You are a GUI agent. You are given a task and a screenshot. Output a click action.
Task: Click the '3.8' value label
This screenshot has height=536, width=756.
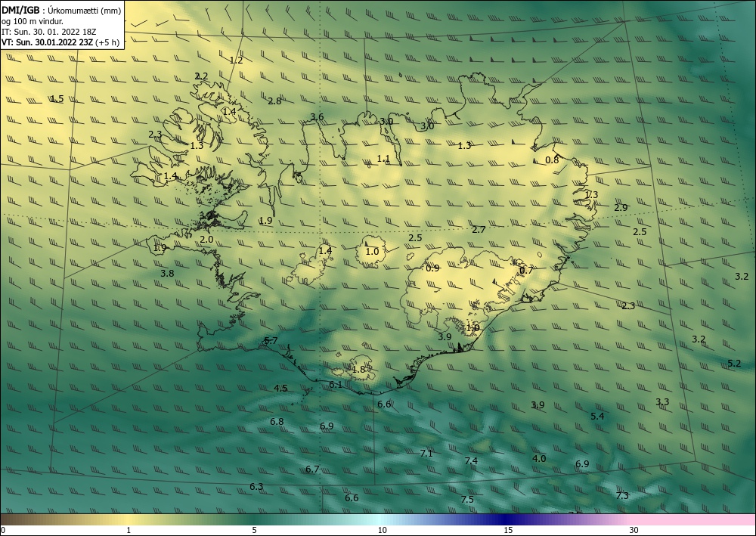[x=167, y=274]
